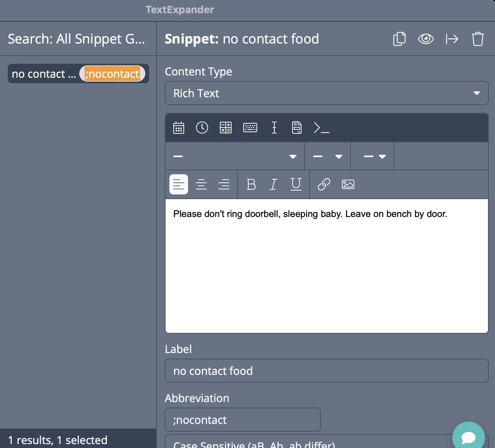The width and height of the screenshot is (495, 448).
Task: Select the ;nocontact snippet in results list
Action: pyautogui.click(x=78, y=74)
